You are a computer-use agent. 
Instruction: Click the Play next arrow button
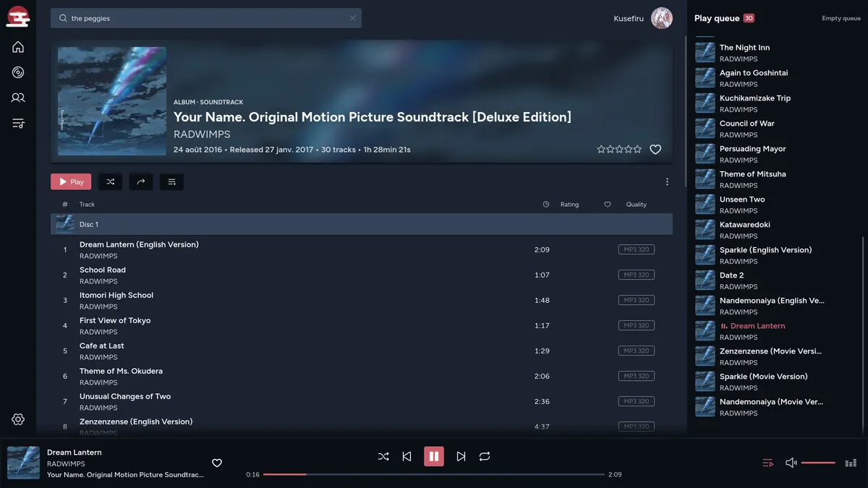tap(141, 182)
